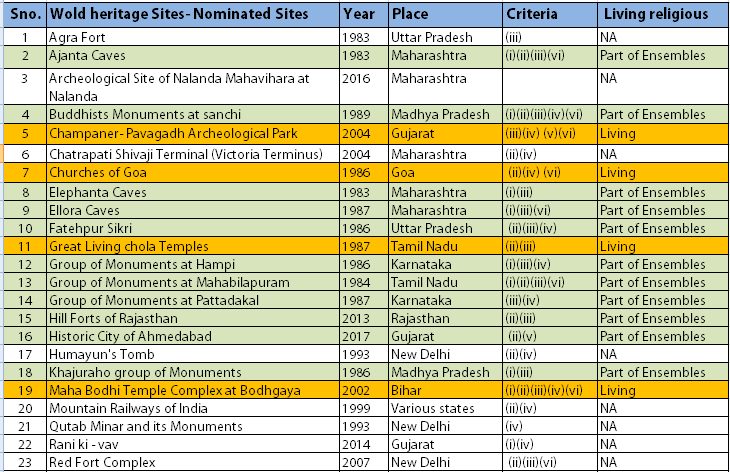Select year 2016 for Nalanda site

[358, 76]
